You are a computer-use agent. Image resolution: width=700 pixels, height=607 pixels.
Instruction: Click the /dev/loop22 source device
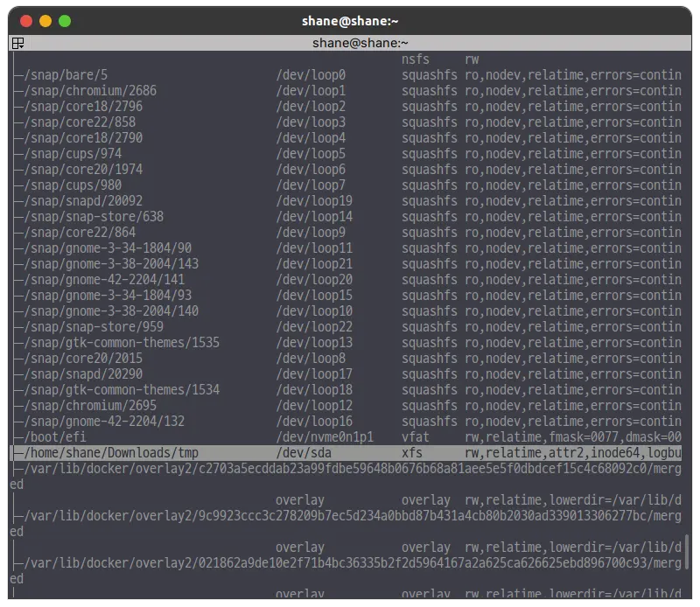point(314,327)
